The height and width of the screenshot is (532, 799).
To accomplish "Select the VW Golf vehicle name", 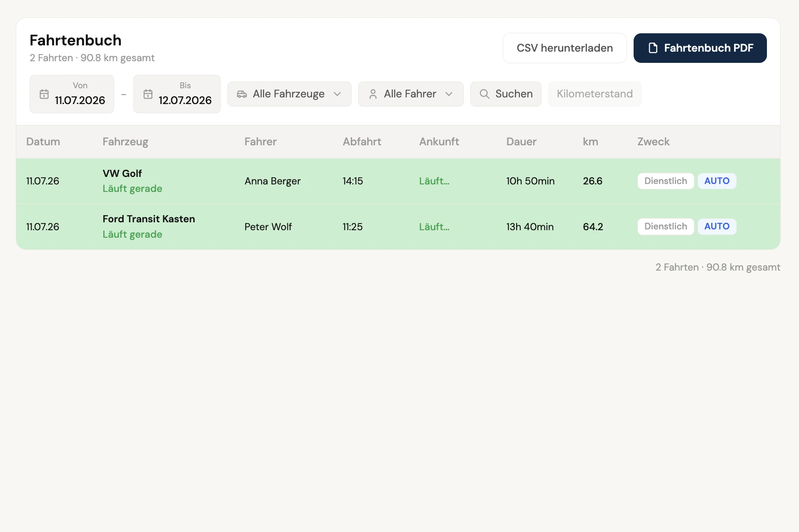I will 122,173.
